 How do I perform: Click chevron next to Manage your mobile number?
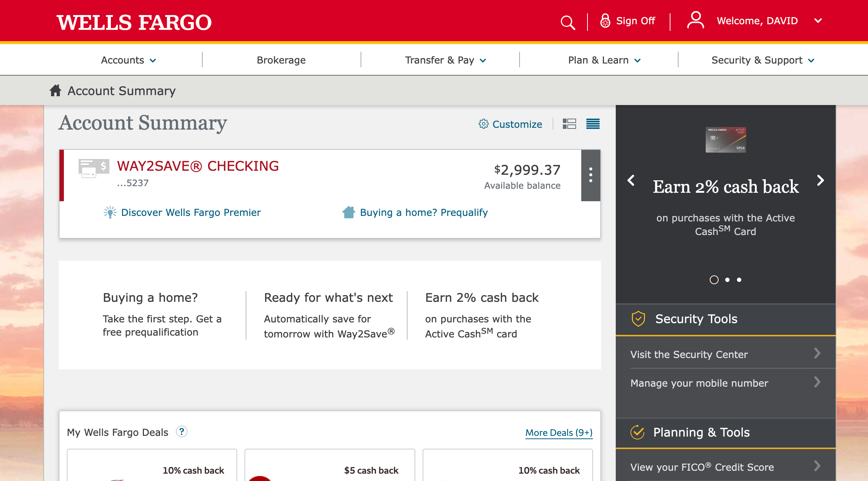tap(817, 382)
